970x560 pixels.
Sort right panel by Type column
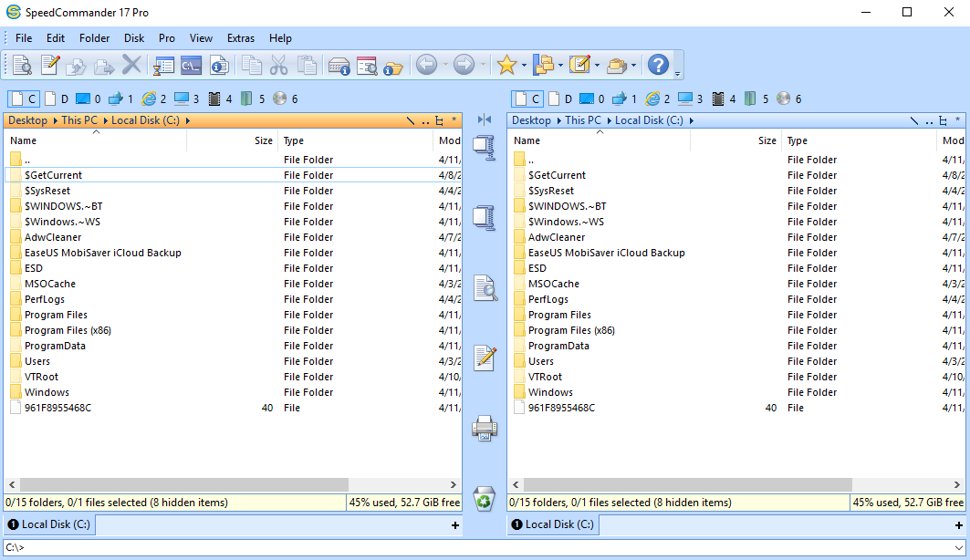(x=860, y=141)
